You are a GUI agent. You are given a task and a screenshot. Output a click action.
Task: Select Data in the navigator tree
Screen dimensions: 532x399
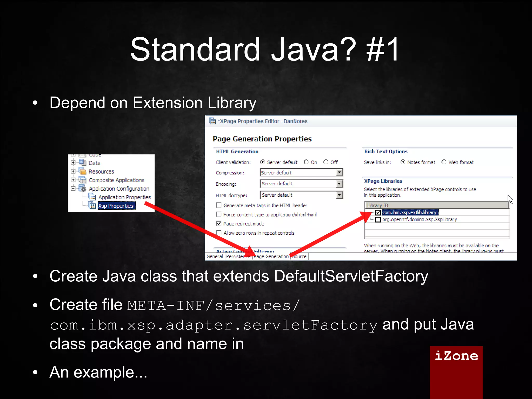tap(94, 163)
